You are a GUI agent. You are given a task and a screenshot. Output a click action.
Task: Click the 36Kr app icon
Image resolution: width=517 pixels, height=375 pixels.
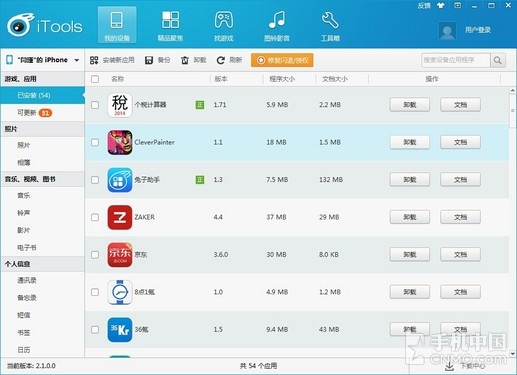120,330
